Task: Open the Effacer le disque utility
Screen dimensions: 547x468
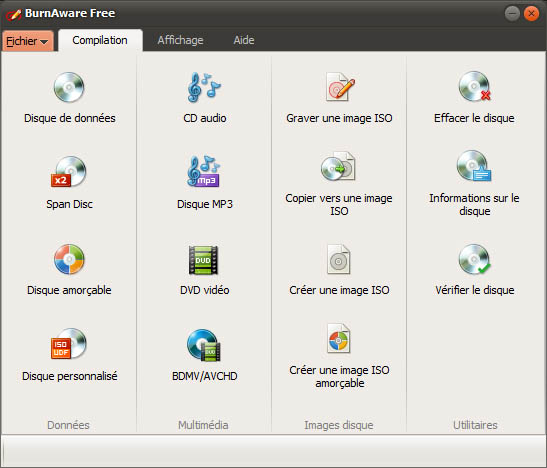Action: (474, 86)
